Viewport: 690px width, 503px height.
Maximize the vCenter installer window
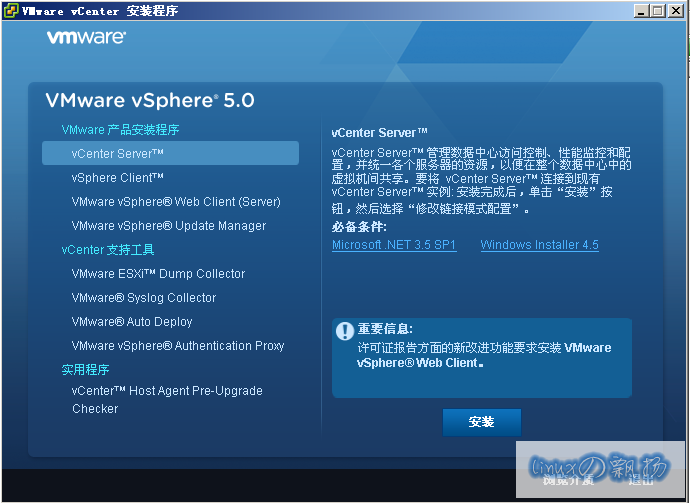coord(658,11)
